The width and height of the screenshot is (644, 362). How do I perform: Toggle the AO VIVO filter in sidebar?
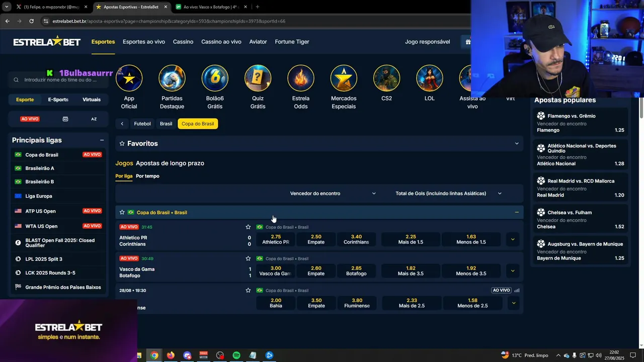(x=30, y=119)
